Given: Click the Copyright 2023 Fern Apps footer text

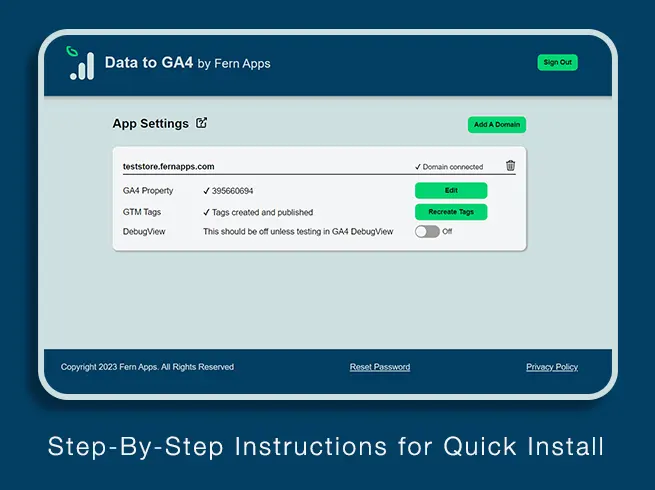Looking at the screenshot, I should click(147, 367).
